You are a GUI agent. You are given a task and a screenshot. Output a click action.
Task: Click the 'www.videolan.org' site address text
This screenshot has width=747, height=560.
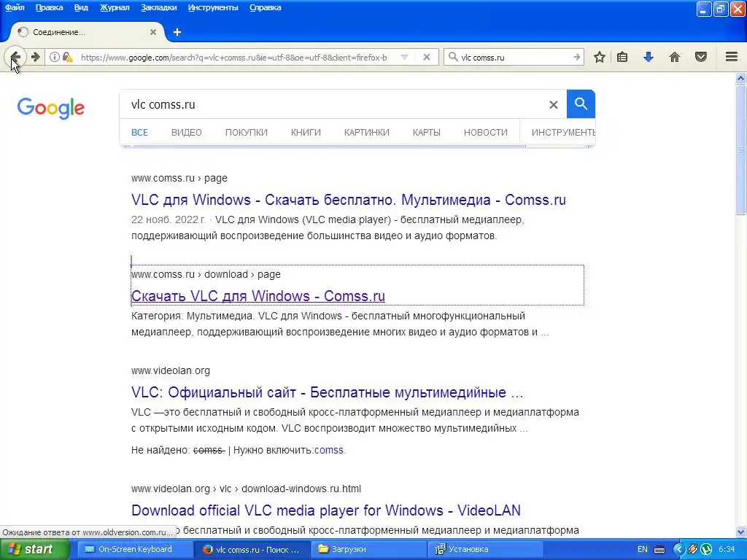point(171,370)
